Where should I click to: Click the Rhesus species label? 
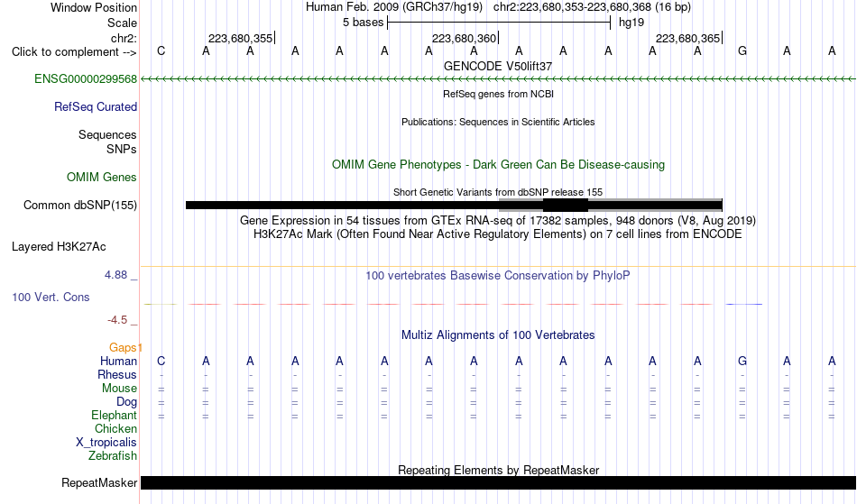(x=117, y=375)
